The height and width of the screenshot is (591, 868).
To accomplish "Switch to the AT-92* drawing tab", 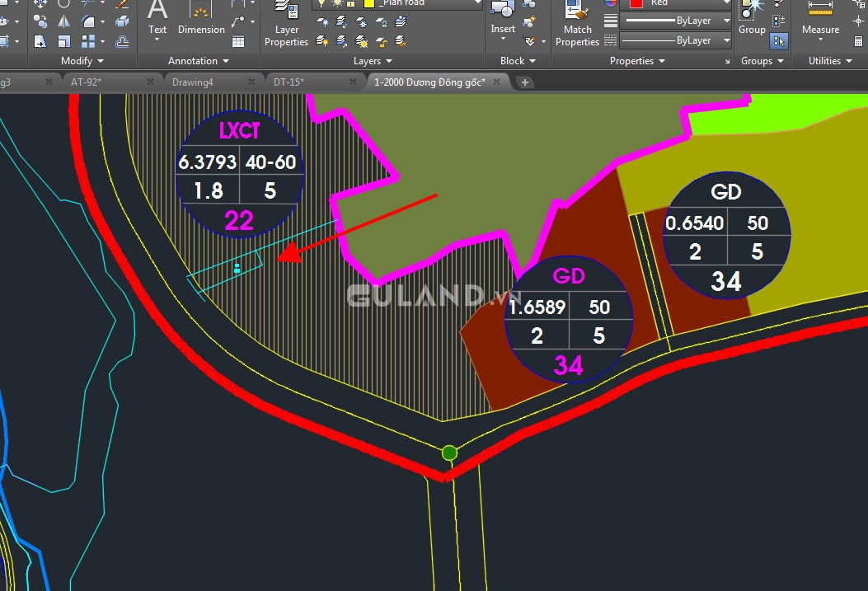I will pos(87,82).
